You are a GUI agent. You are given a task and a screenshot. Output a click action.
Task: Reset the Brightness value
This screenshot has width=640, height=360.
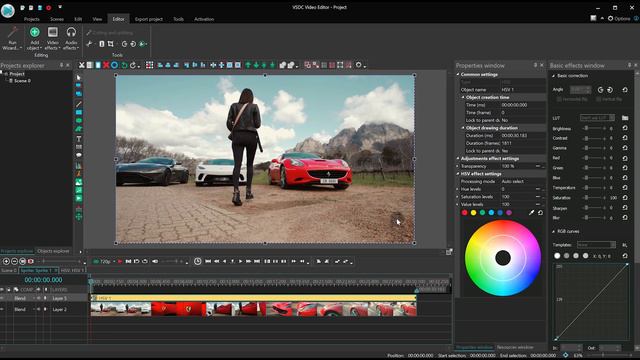pos(625,128)
